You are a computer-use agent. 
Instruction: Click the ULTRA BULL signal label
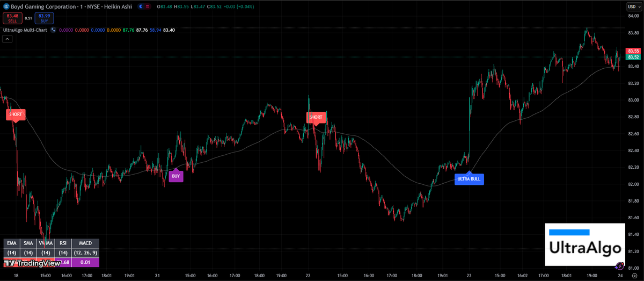[469, 179]
